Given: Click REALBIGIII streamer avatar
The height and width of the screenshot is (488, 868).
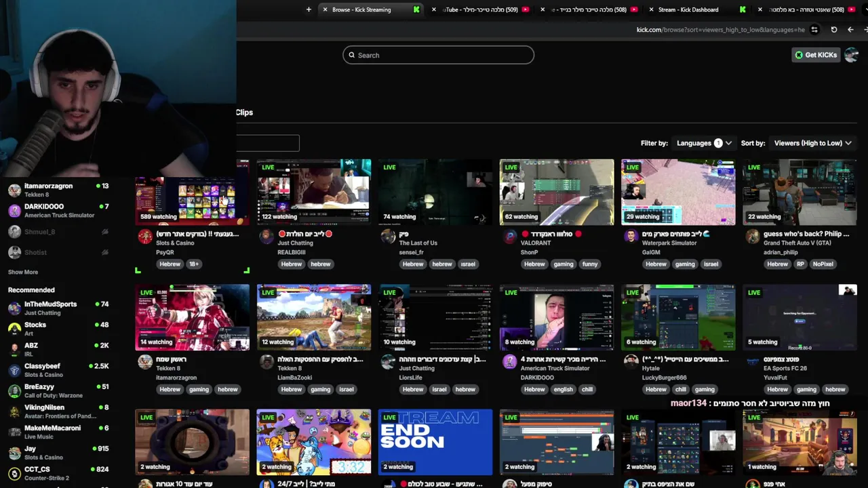Looking at the screenshot, I should (267, 236).
